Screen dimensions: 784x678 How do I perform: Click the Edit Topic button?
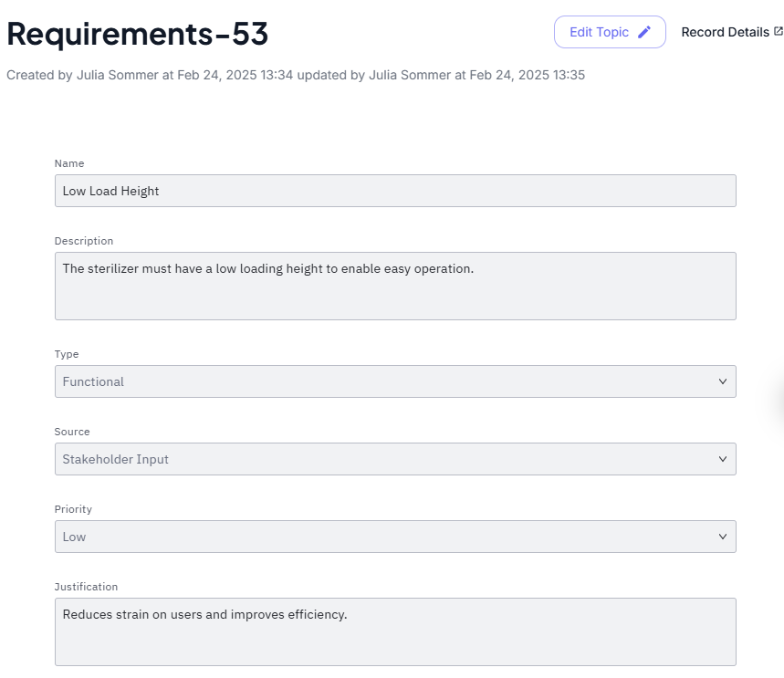click(609, 32)
